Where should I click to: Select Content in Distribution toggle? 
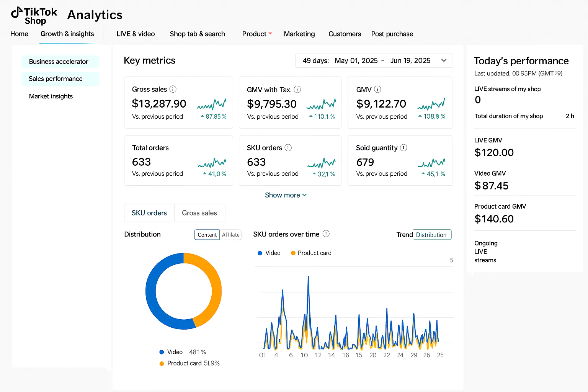[207, 235]
